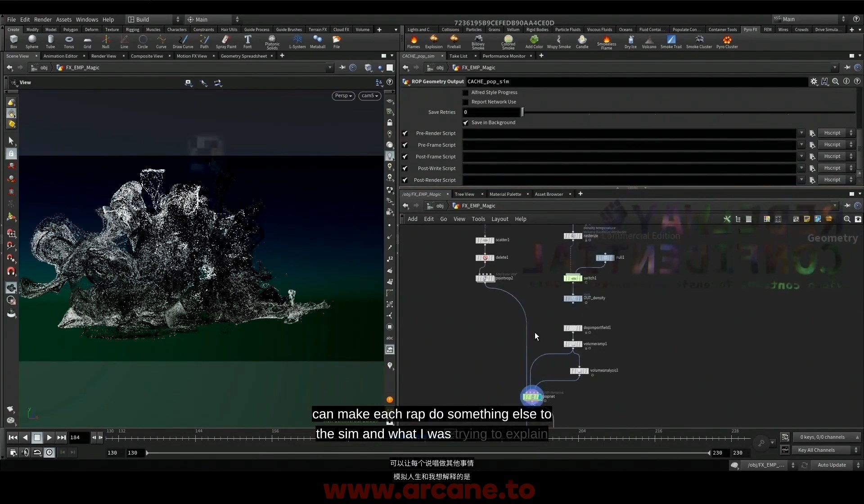Click the obj path button in viewport

pyautogui.click(x=40, y=67)
